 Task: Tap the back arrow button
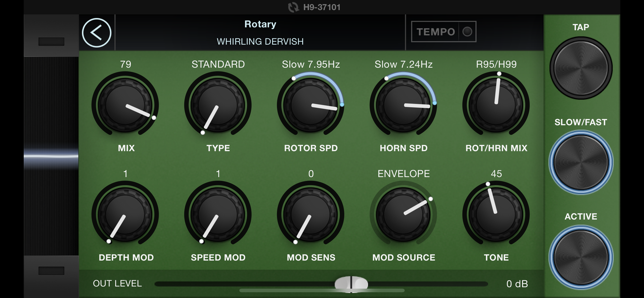(x=97, y=33)
